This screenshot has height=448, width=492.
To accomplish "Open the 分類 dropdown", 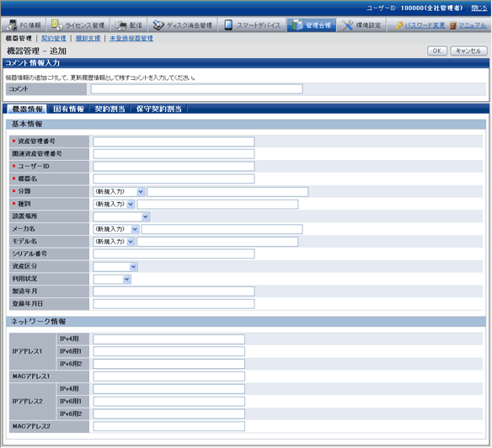I will 119,191.
